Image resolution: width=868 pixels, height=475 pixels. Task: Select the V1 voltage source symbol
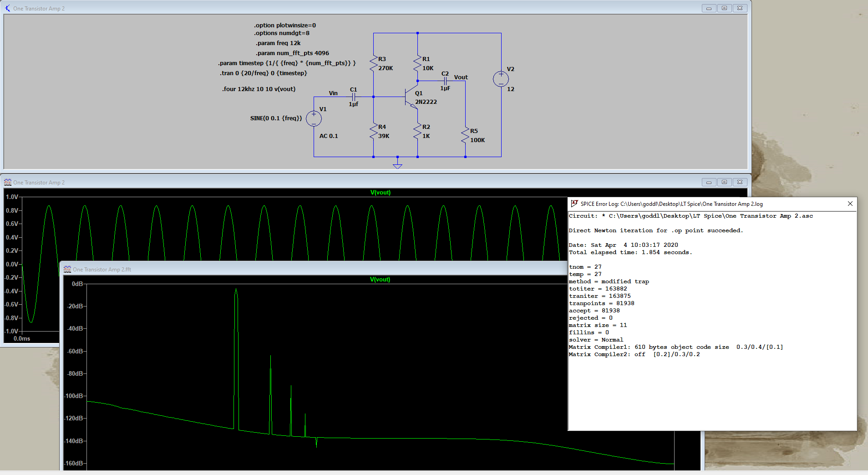coord(314,119)
